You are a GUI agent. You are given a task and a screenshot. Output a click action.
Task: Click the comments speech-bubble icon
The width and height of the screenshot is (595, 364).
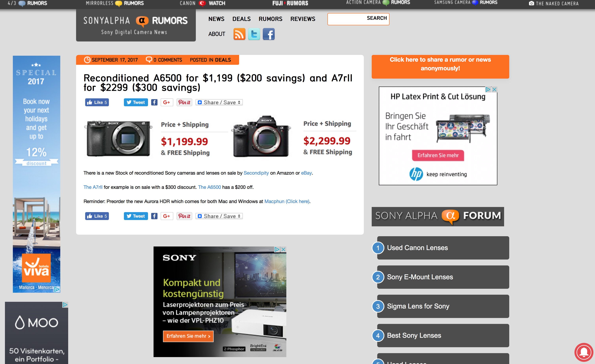click(x=149, y=59)
